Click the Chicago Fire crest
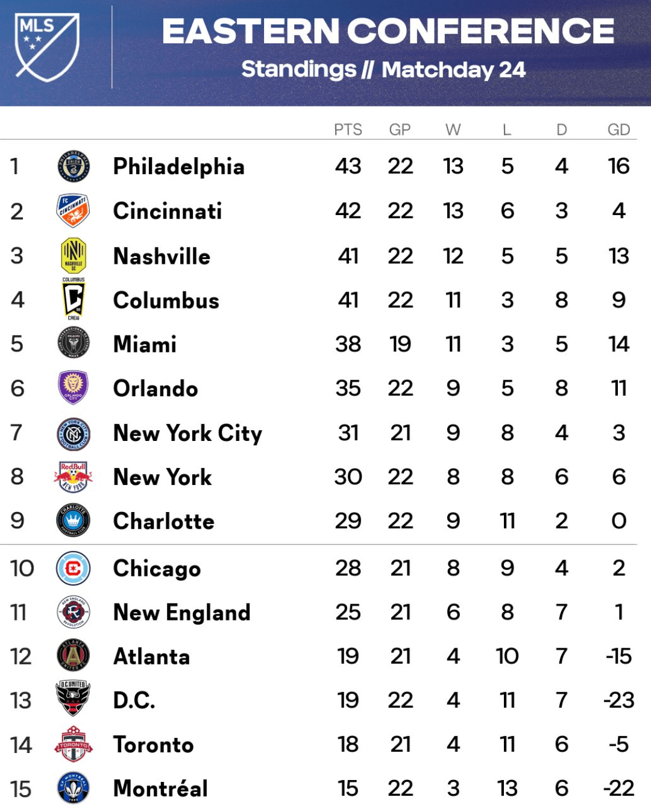The image size is (651, 812). pyautogui.click(x=73, y=568)
